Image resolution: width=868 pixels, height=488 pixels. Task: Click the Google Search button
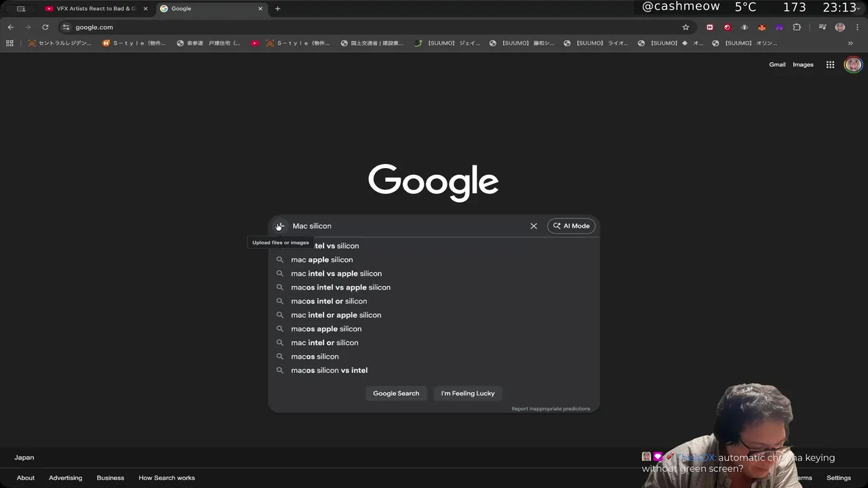(396, 393)
